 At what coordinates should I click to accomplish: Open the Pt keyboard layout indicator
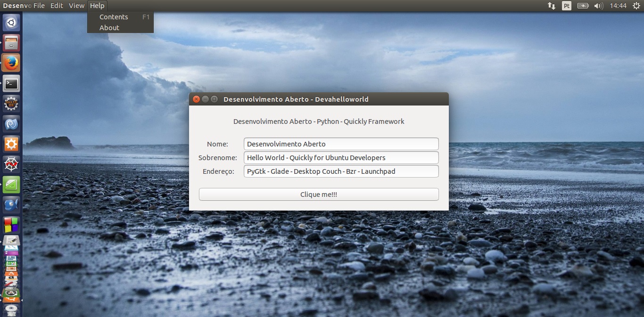coord(567,6)
